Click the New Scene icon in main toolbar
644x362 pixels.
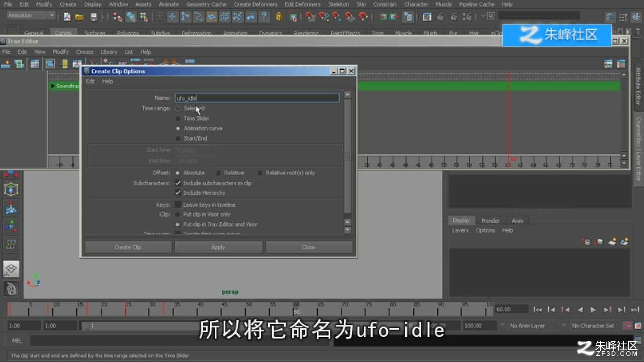pyautogui.click(x=67, y=17)
